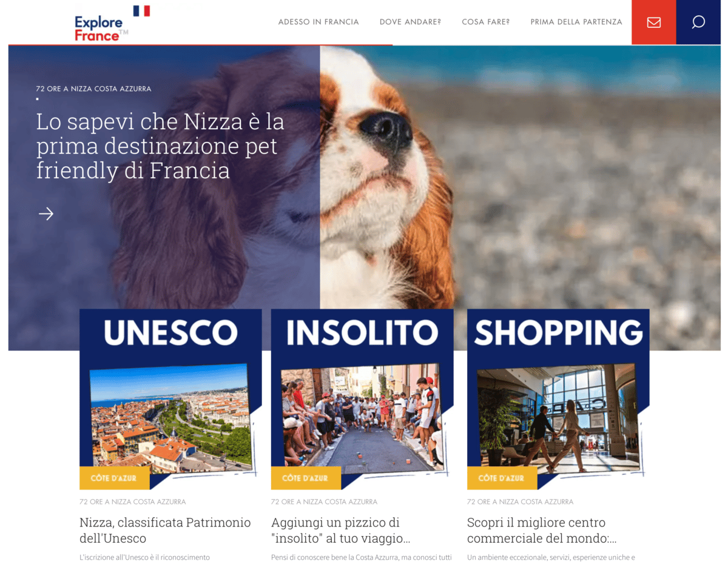Open the hero headline about Nizza pet friendly

160,146
